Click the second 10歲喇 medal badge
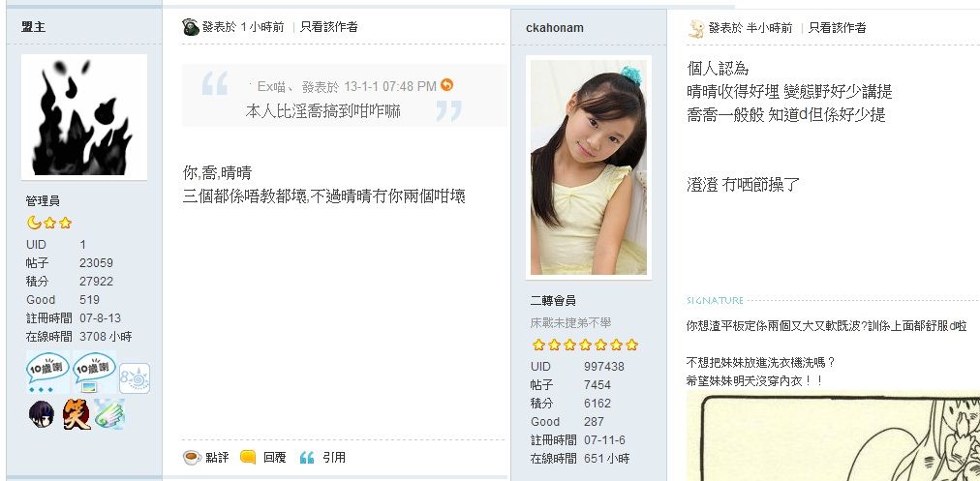 tap(94, 373)
